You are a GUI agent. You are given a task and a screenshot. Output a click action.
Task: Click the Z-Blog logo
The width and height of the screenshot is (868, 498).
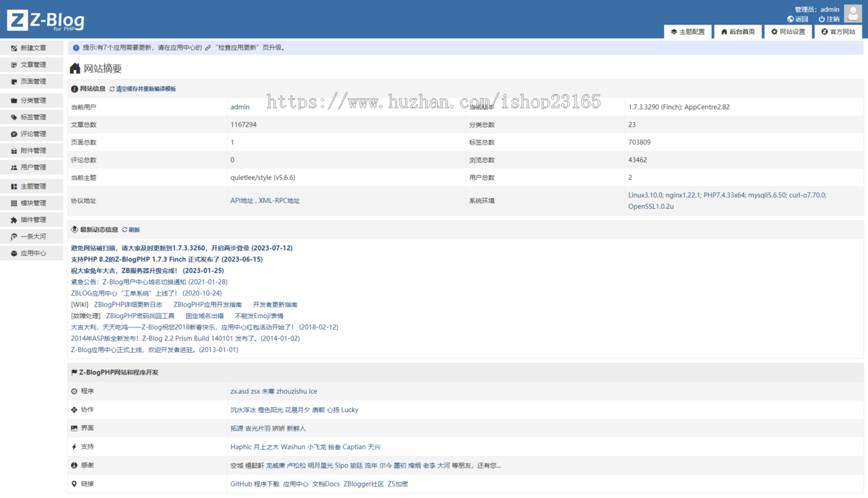46,21
